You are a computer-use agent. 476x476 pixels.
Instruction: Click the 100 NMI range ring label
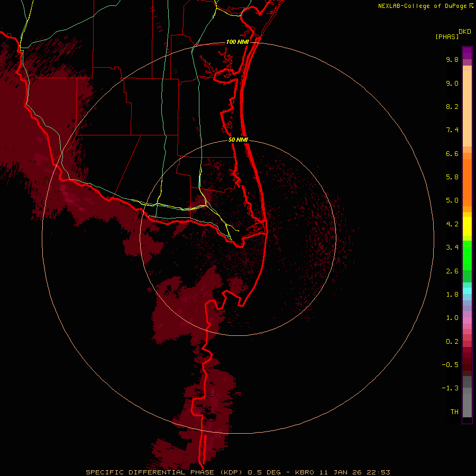pyautogui.click(x=237, y=42)
